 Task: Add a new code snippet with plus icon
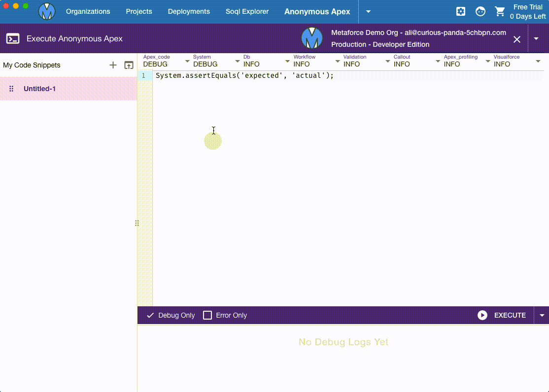click(x=113, y=65)
